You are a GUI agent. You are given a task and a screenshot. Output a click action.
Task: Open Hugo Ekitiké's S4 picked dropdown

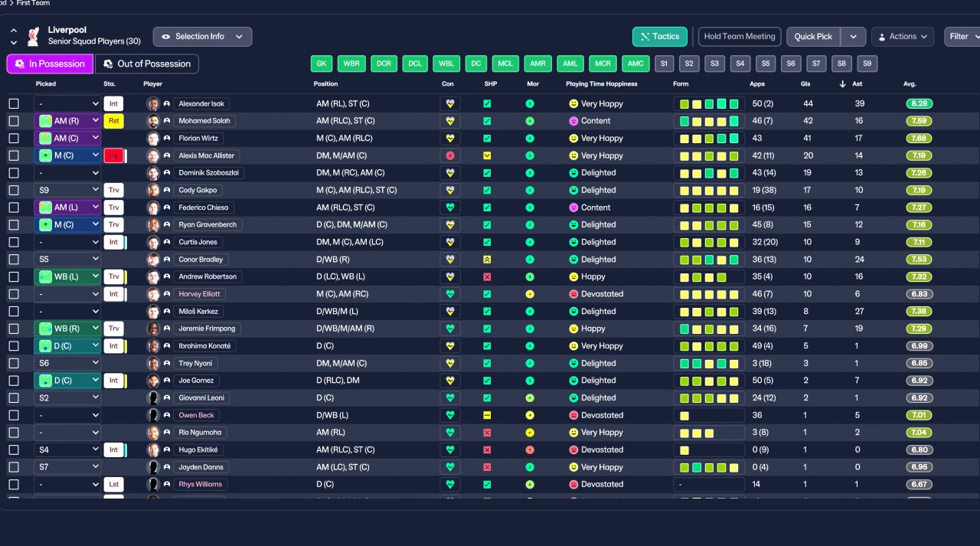[67, 450]
